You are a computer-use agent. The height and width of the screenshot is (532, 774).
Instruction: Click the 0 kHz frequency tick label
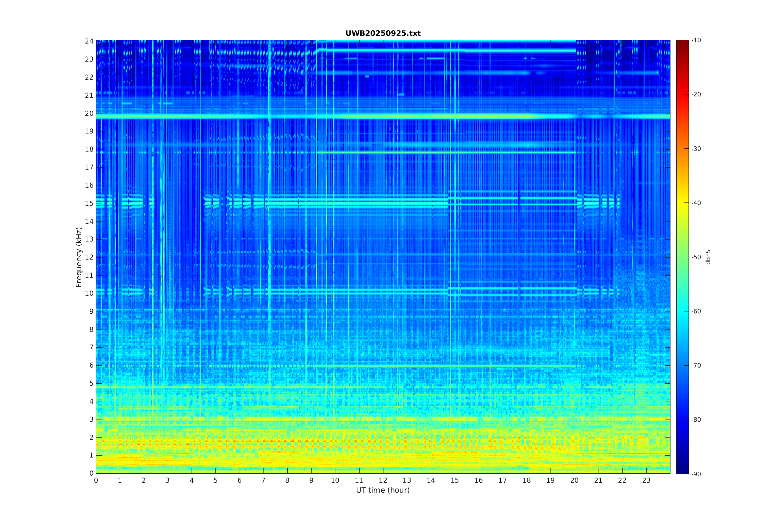click(x=91, y=473)
